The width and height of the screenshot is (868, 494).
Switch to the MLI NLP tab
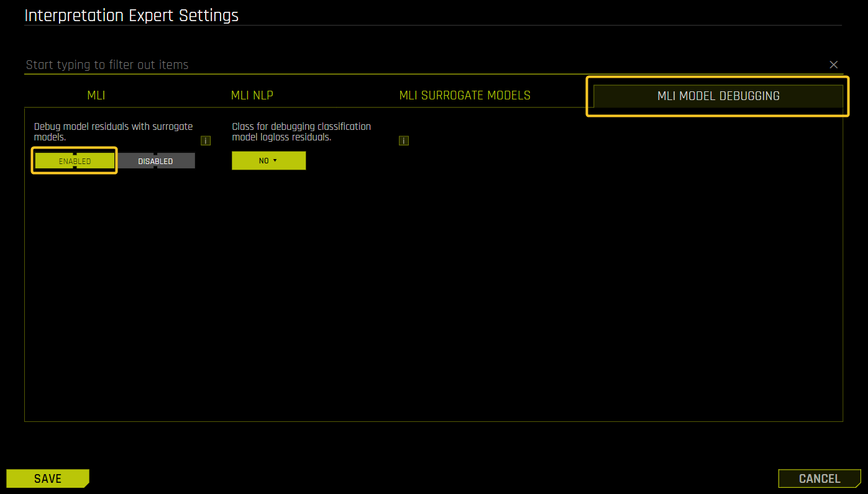point(252,95)
